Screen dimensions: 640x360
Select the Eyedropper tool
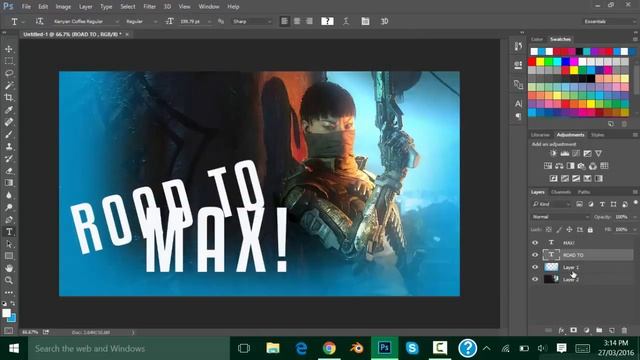tap(9, 110)
